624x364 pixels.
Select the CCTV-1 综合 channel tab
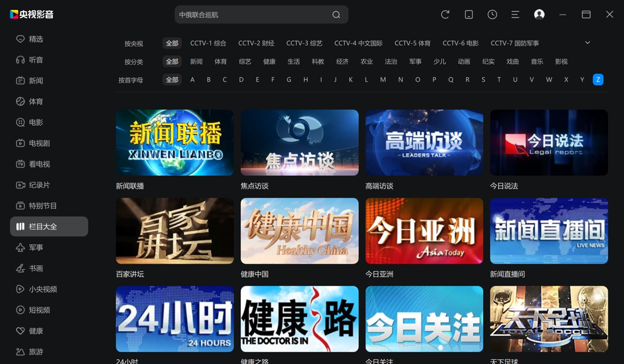[x=208, y=43]
